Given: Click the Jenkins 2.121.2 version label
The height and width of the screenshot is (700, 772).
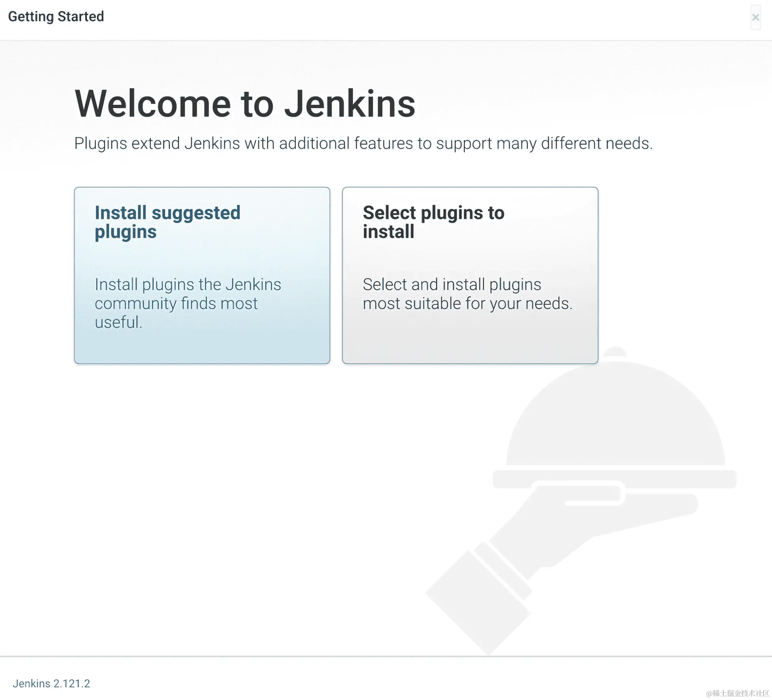Looking at the screenshot, I should pos(51,683).
